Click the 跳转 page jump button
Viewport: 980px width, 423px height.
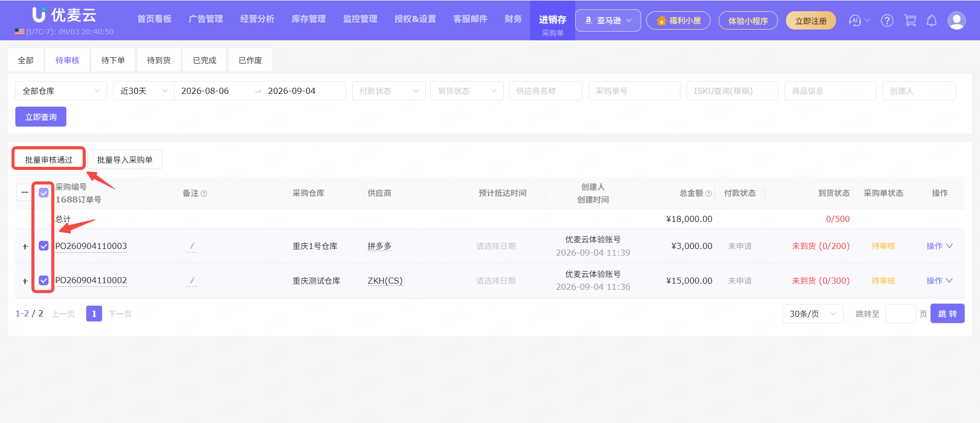click(947, 313)
